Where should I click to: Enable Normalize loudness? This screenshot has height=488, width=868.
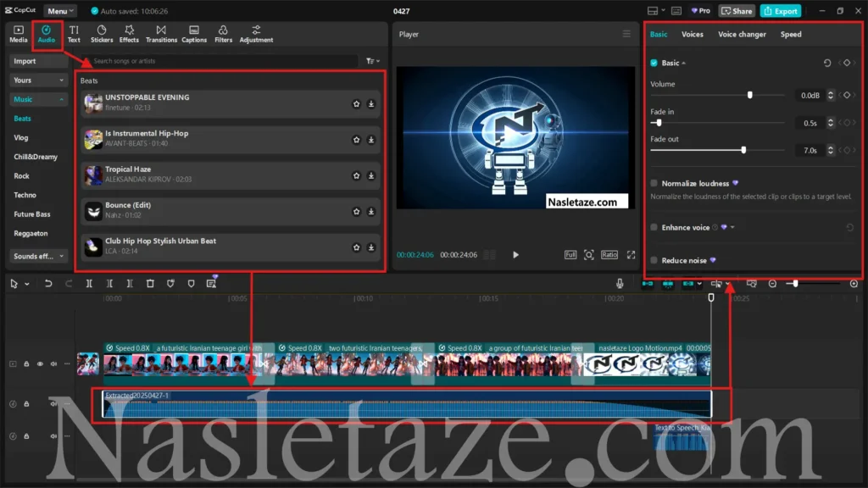[x=654, y=183]
